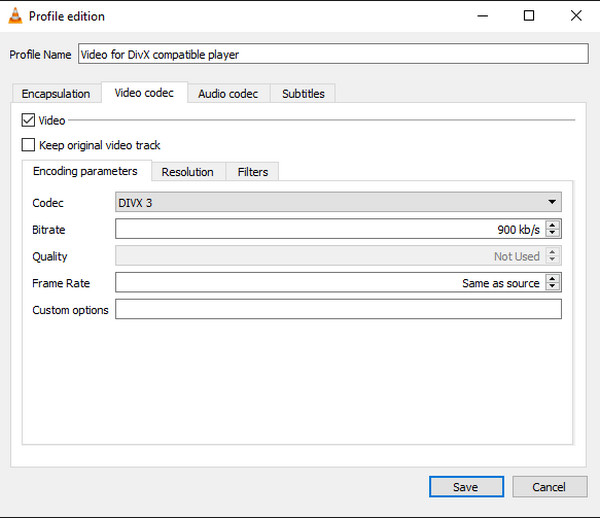Close the Profile edition window
600x518 pixels.
tap(576, 16)
